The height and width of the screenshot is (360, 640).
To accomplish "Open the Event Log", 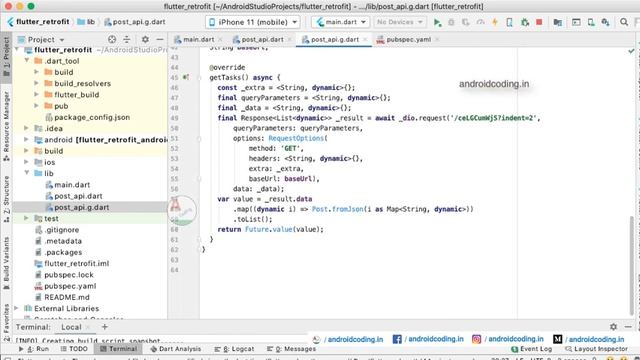I will point(531,349).
